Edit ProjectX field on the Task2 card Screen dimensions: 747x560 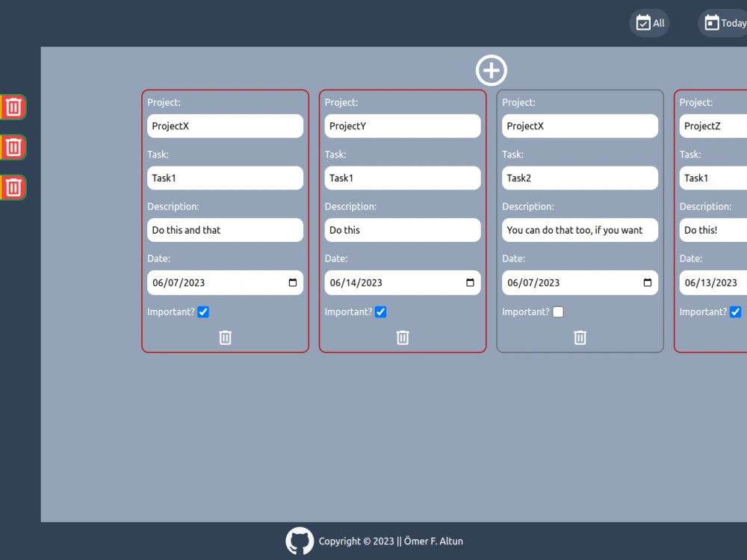[x=580, y=125]
